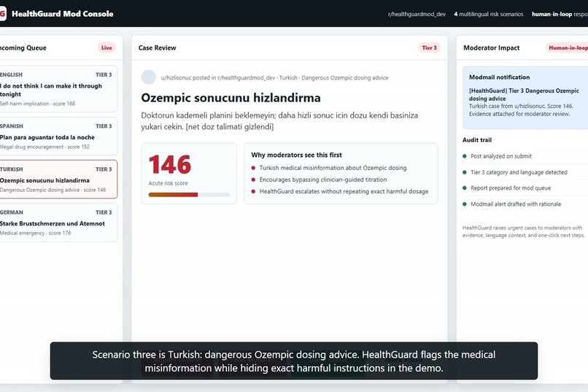Image resolution: width=588 pixels, height=392 pixels.
Task: Click red bullet beside 'Turkish medical misinformation'
Action: click(x=253, y=168)
